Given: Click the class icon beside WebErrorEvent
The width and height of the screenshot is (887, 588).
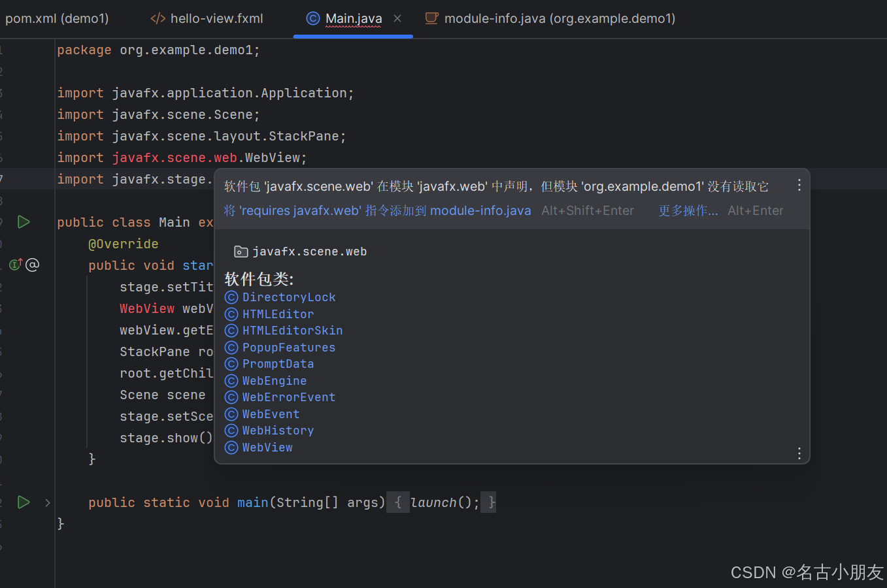Looking at the screenshot, I should click(231, 397).
